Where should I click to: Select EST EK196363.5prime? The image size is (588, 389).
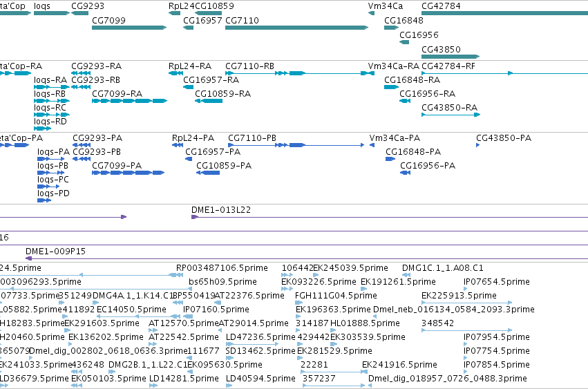[x=333, y=310]
